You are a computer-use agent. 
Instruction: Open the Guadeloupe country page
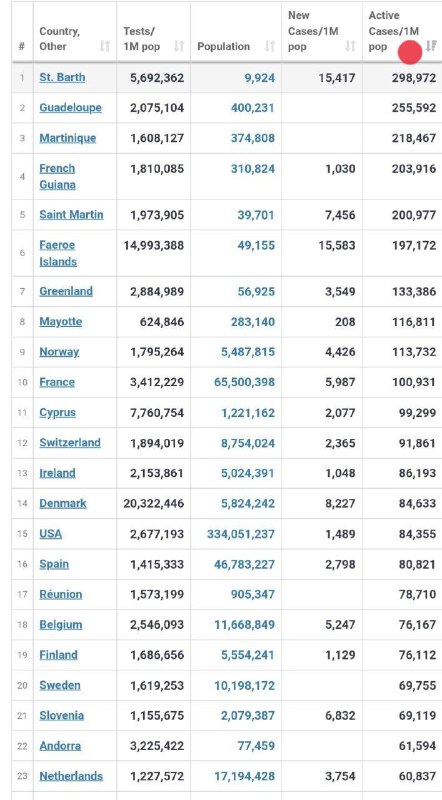click(70, 108)
